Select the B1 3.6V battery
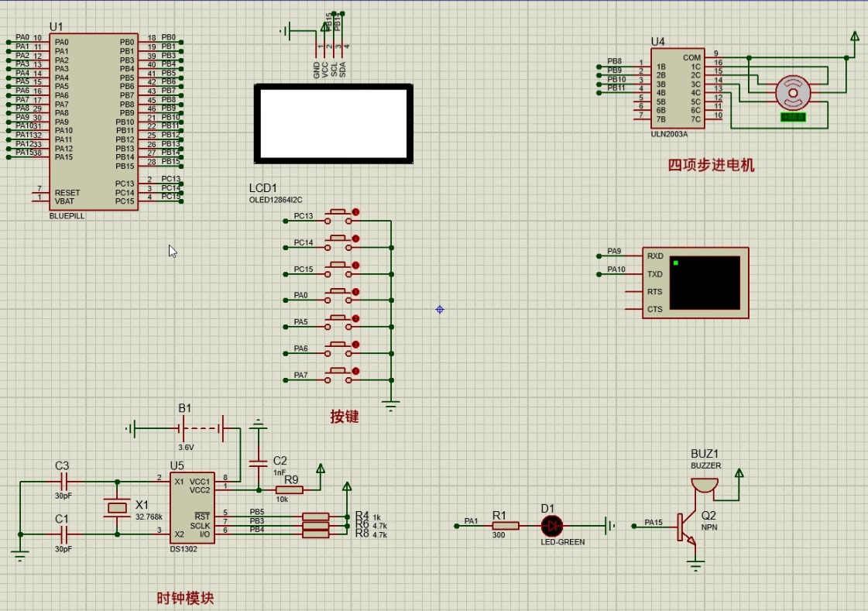 coord(201,427)
